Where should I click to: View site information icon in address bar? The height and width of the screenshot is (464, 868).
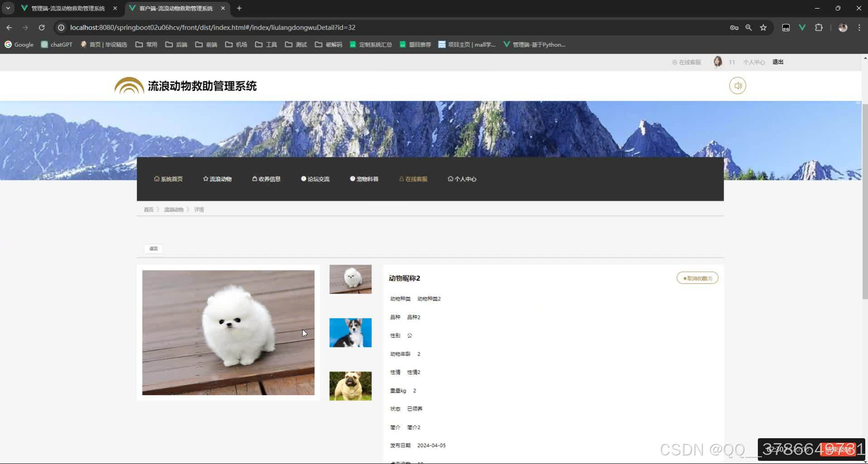click(x=61, y=28)
